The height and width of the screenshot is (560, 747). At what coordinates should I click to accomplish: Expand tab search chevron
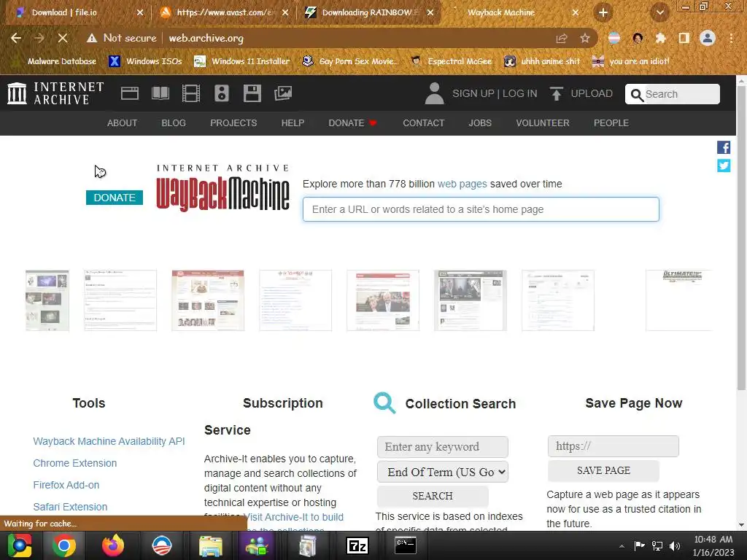coord(659,12)
